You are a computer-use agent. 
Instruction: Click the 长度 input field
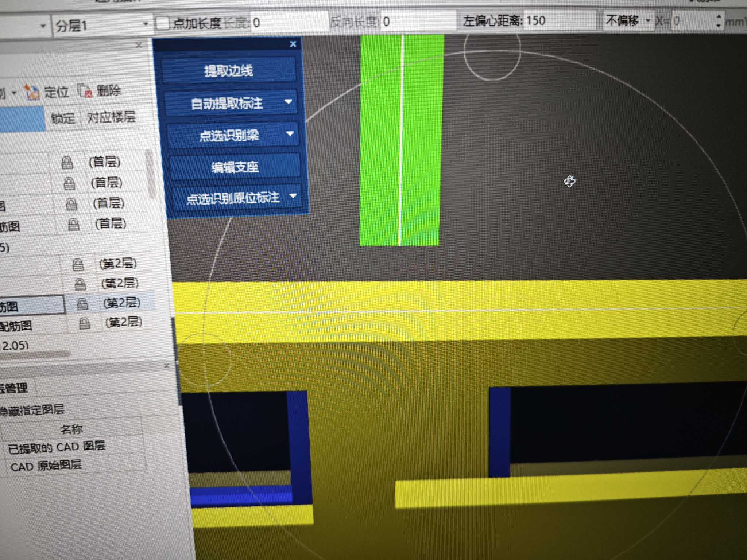pyautogui.click(x=290, y=22)
